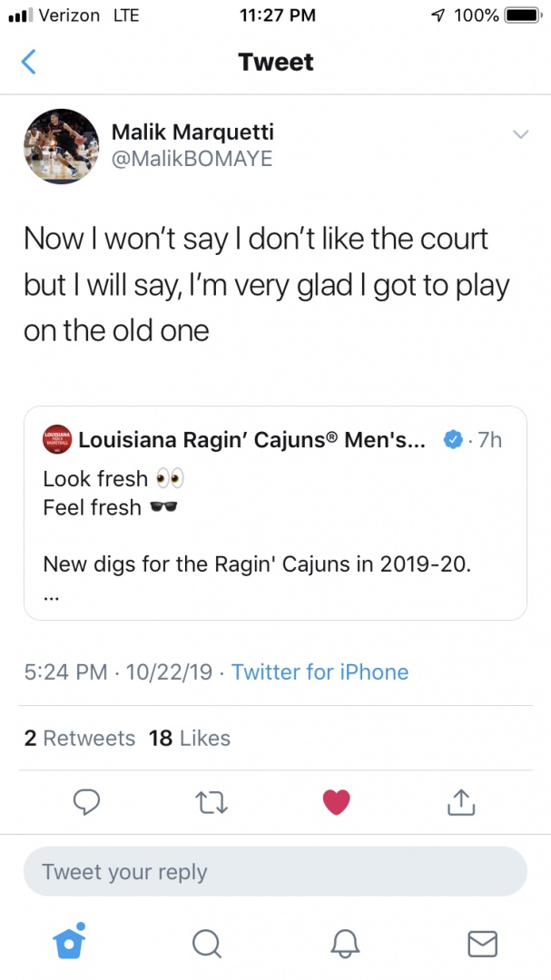Open the Home tab house icon

pos(69,944)
